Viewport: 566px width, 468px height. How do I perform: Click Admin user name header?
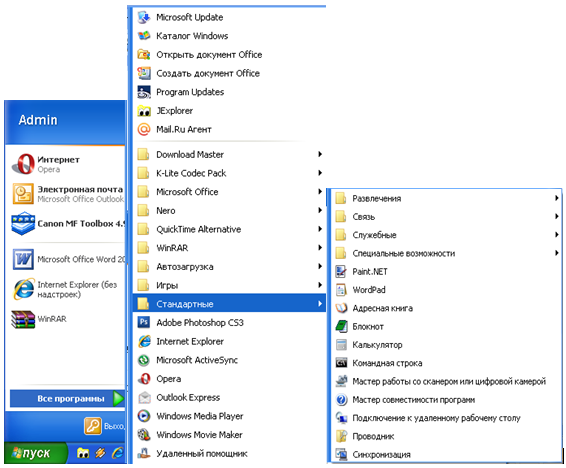point(38,120)
